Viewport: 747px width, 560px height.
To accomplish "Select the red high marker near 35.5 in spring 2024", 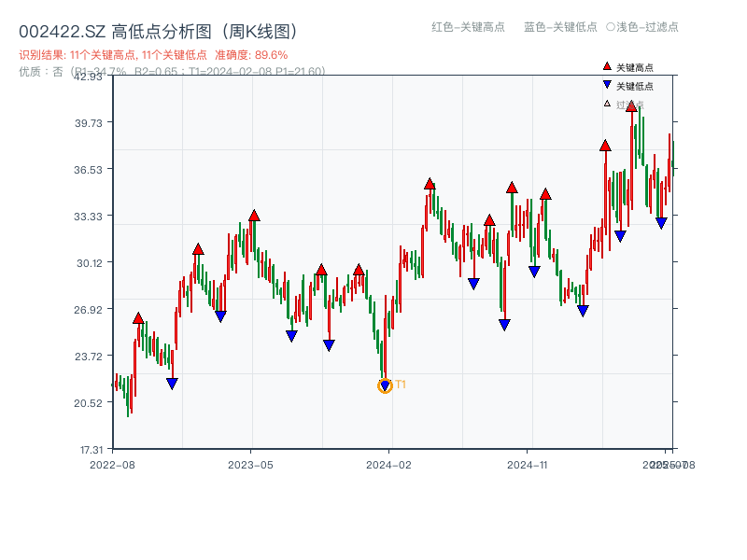I will [x=430, y=184].
